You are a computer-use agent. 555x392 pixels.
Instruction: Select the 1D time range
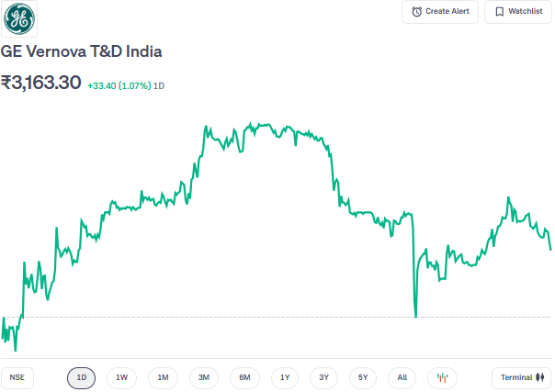[81, 377]
